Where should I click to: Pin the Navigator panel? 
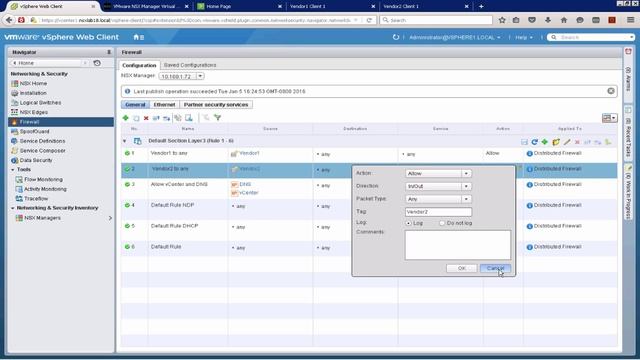click(x=109, y=52)
